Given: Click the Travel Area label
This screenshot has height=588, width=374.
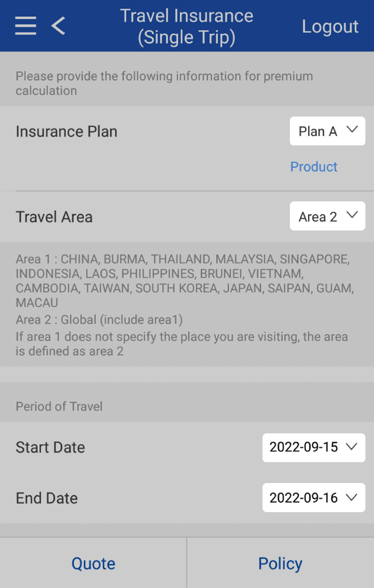Looking at the screenshot, I should pos(54,217).
